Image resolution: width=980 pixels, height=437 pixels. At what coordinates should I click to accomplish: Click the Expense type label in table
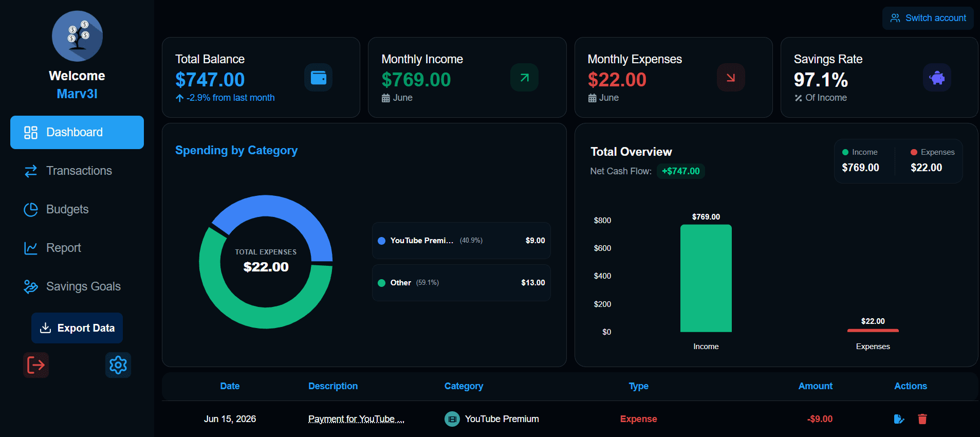coord(638,419)
